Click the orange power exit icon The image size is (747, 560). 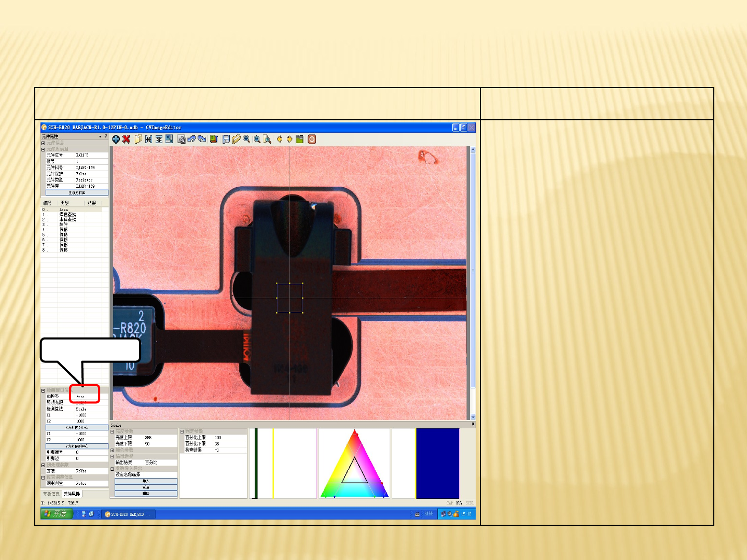click(312, 139)
